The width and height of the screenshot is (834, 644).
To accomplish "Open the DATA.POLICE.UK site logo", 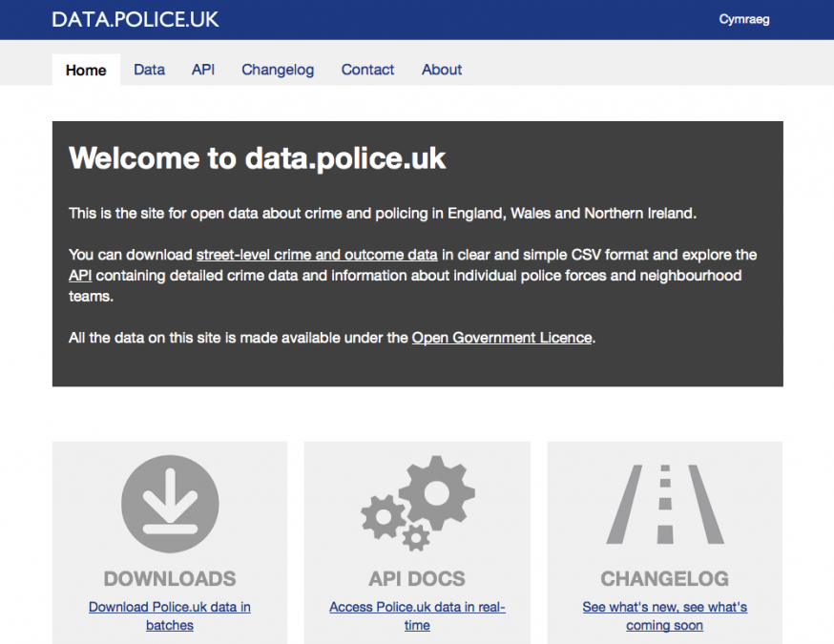I will coord(136,20).
